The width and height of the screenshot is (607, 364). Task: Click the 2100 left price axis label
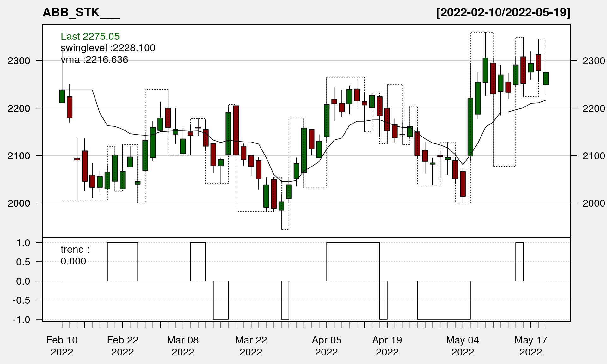[19, 156]
